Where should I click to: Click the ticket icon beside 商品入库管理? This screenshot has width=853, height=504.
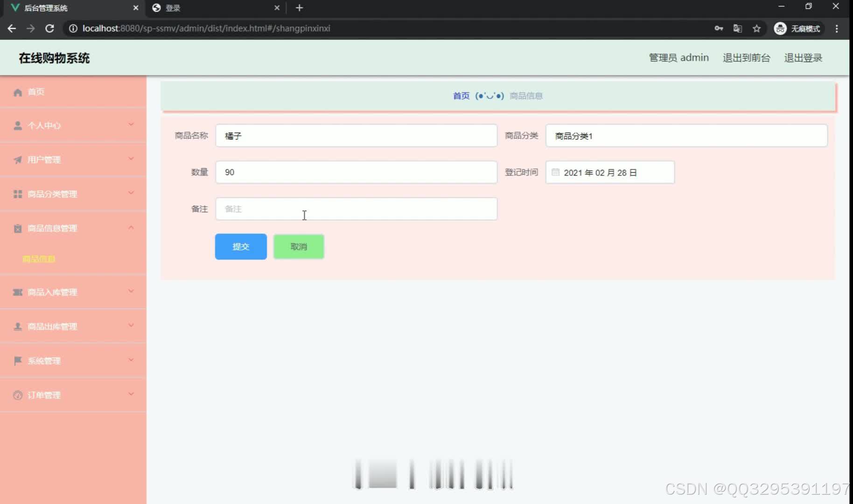18,292
